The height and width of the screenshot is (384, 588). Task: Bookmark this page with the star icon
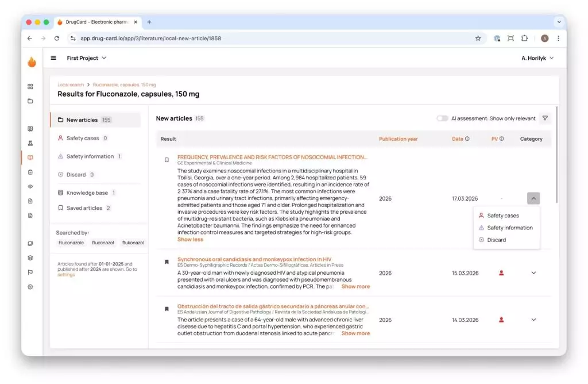coord(478,39)
